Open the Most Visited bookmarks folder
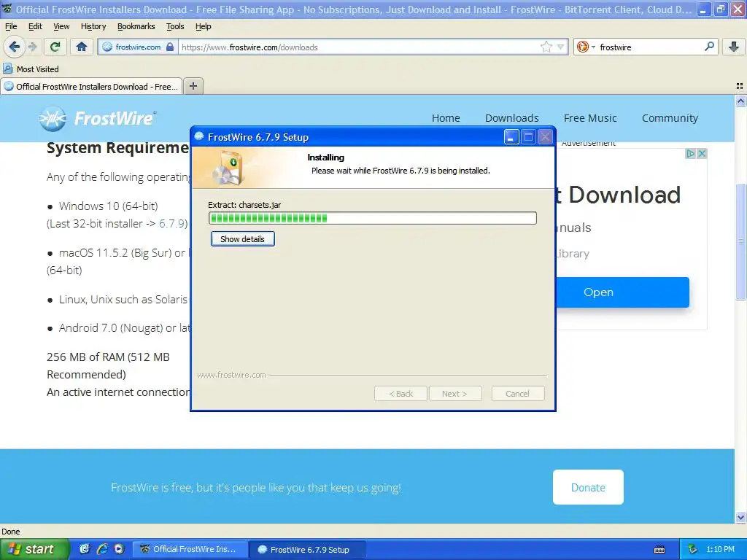This screenshot has width=747, height=560. 31,69
